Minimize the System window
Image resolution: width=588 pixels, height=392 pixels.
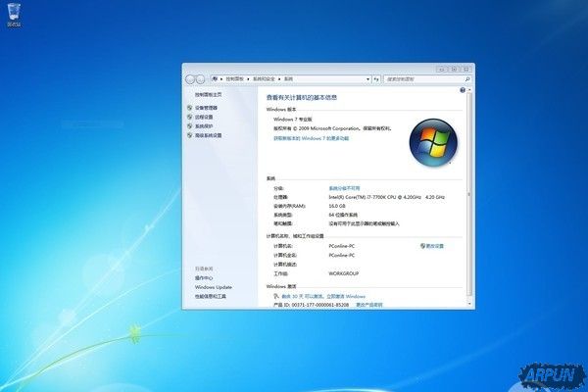click(x=441, y=69)
